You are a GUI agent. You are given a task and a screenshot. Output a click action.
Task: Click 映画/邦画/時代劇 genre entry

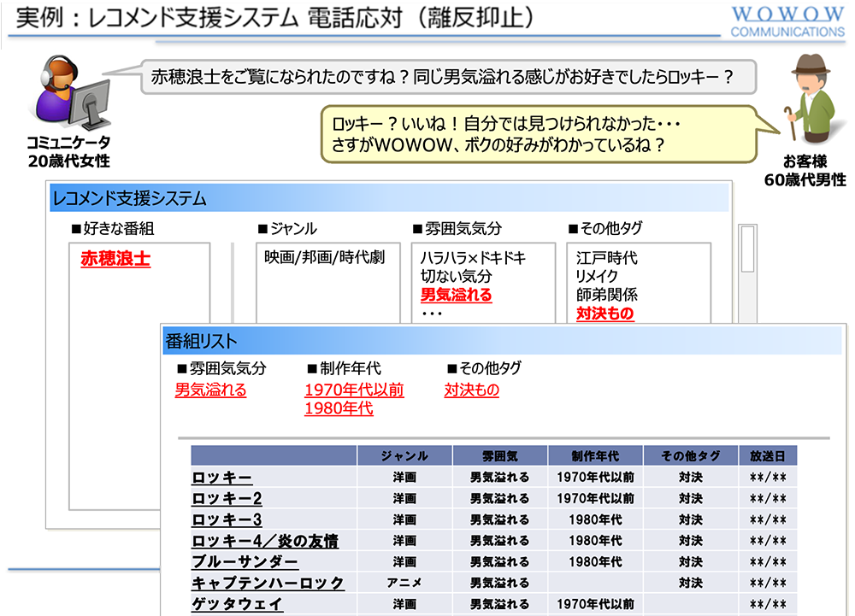click(x=324, y=257)
